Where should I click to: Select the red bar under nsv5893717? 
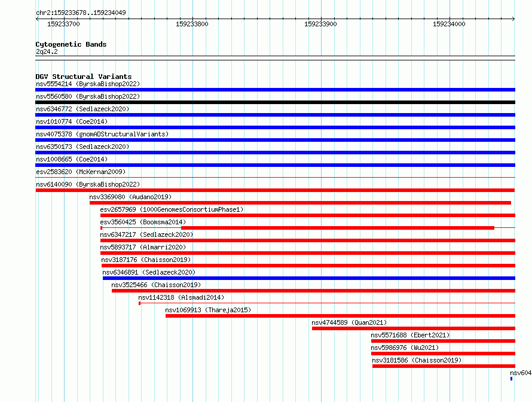point(308,253)
